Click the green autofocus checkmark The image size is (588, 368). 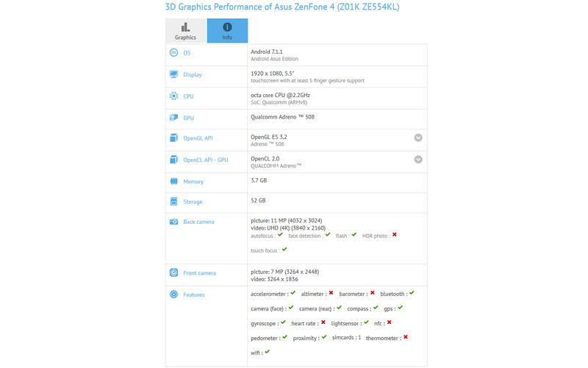click(280, 235)
